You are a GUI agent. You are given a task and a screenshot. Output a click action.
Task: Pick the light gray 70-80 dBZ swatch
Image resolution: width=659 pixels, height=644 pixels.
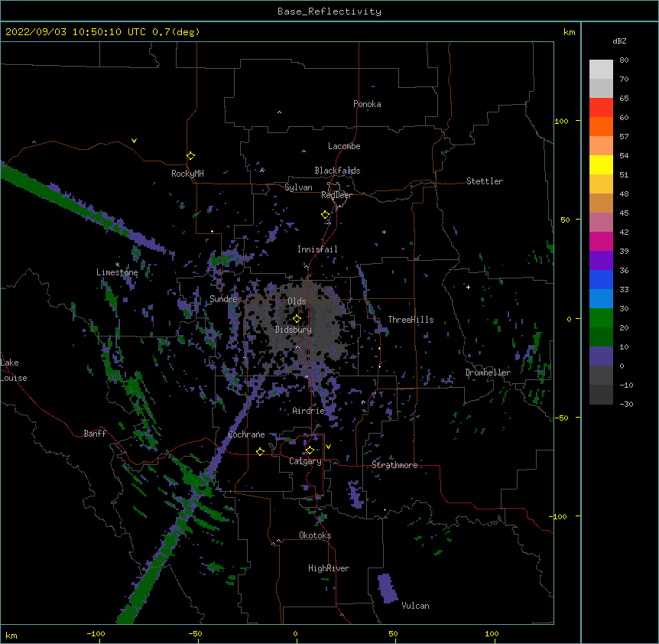click(x=601, y=70)
